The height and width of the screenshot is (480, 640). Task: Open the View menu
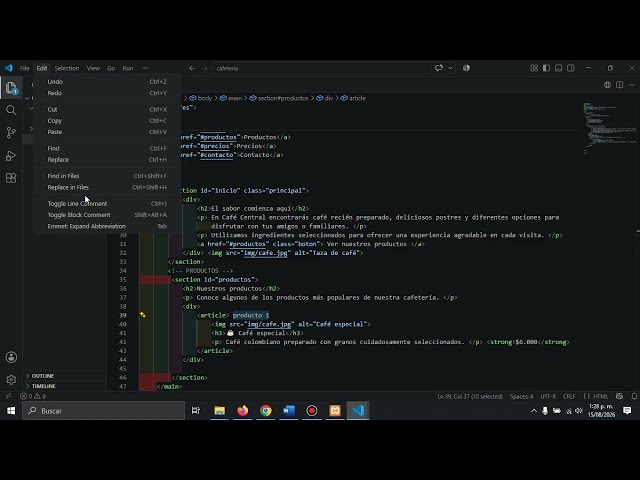(x=93, y=68)
